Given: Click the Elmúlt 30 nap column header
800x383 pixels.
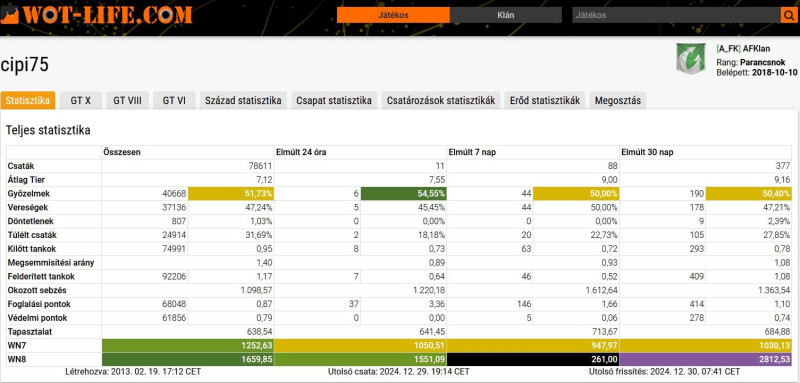Looking at the screenshot, I should [x=647, y=152].
